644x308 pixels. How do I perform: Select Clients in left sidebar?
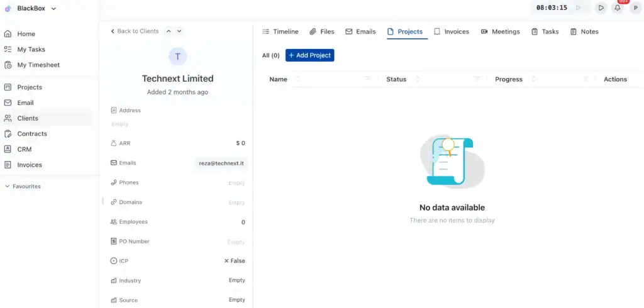click(x=28, y=118)
